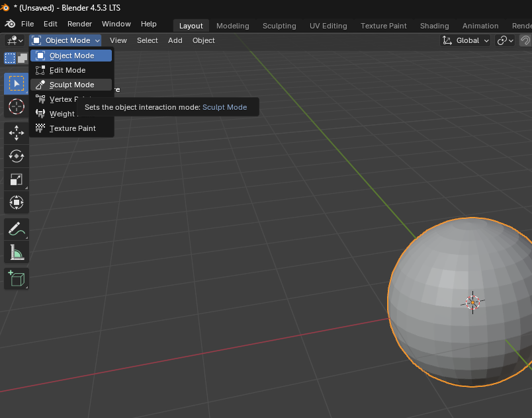This screenshot has width=532, height=418.
Task: Select the Move tool in the toolbar
Action: coord(16,133)
